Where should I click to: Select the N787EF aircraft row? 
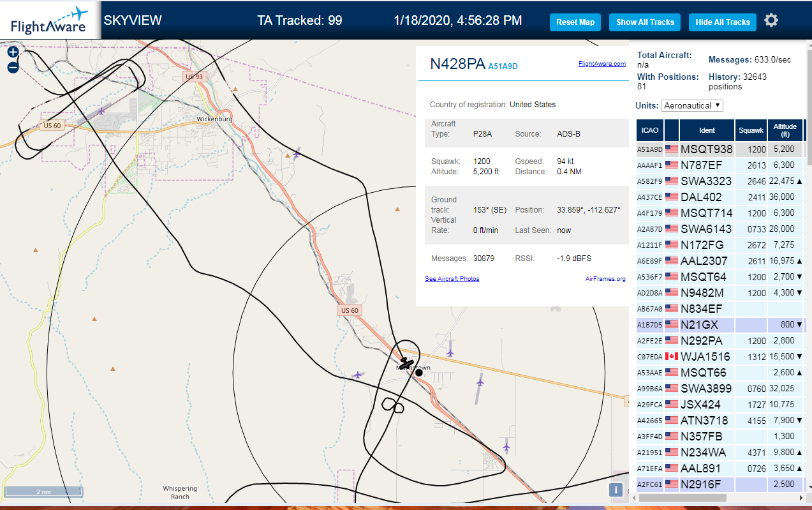[720, 165]
